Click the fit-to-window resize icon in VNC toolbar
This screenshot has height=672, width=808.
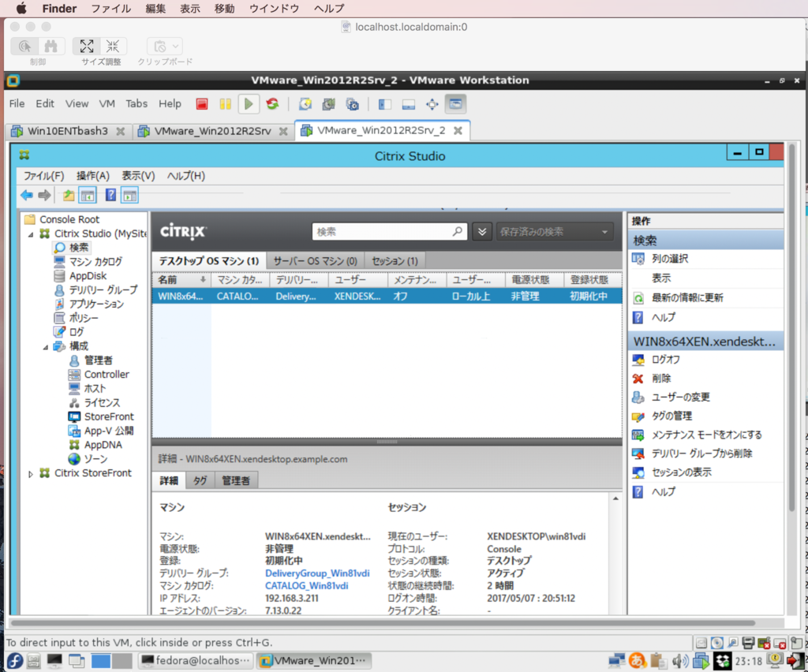click(86, 47)
